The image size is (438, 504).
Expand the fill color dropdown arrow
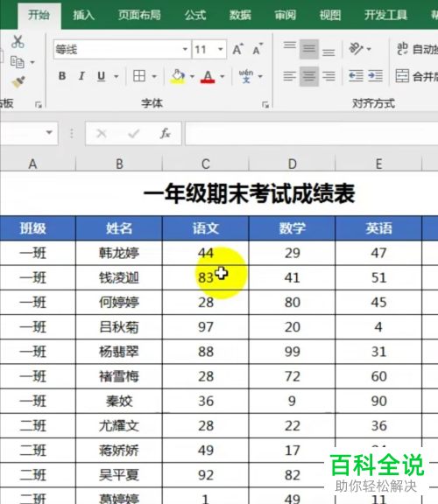pyautogui.click(x=192, y=76)
